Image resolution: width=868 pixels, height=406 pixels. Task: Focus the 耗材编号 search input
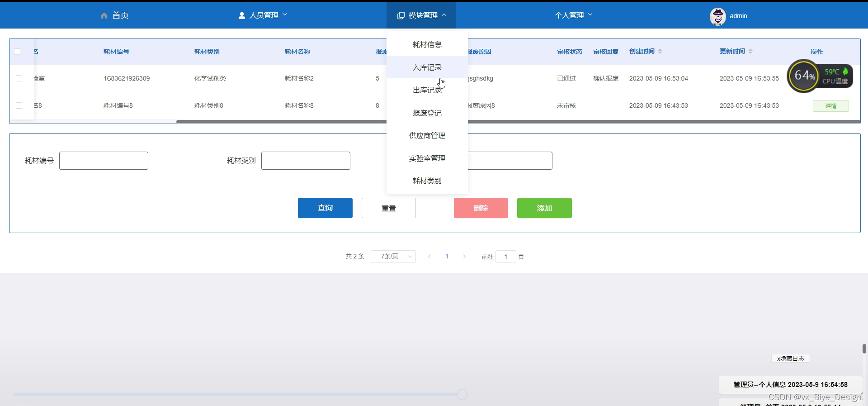(104, 161)
